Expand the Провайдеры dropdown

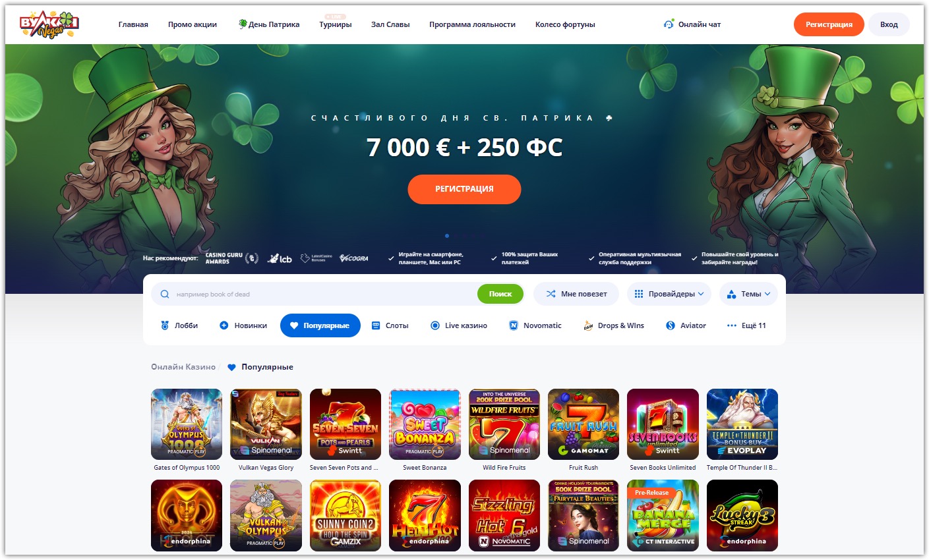tap(669, 294)
